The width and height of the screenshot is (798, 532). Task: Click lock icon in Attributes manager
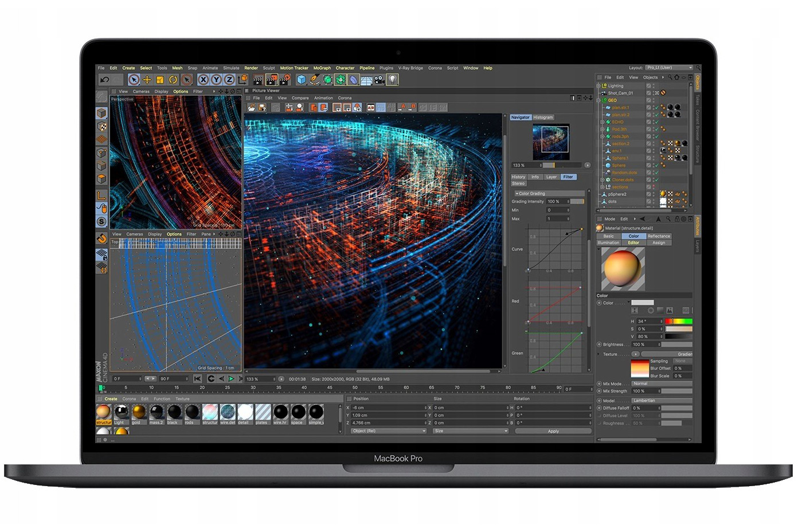point(677,219)
